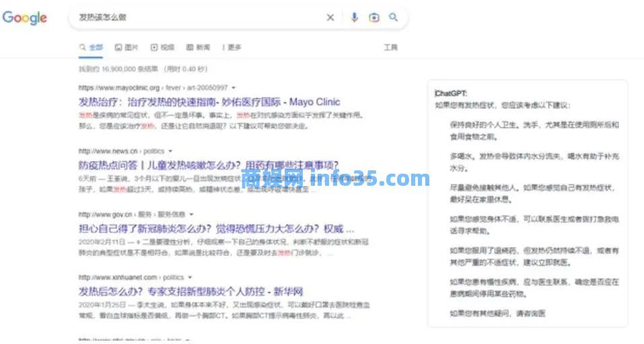Open the 发热后怎么办 新华网 result link
This screenshot has width=644, height=344.
pos(190,291)
